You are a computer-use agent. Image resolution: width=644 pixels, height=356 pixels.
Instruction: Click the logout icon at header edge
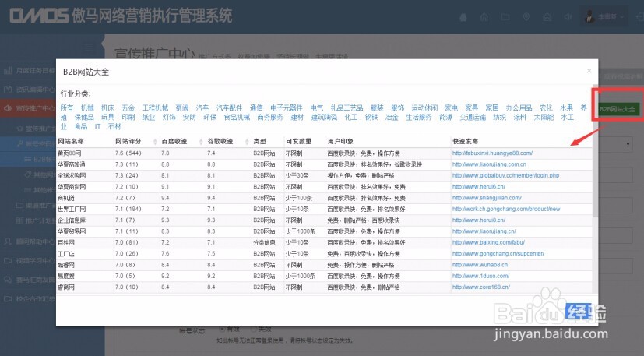point(639,17)
